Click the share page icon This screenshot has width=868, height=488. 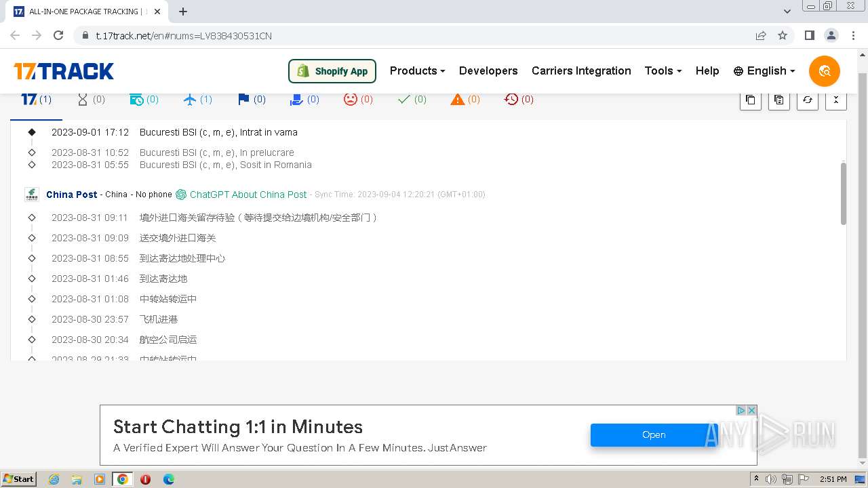(761, 36)
